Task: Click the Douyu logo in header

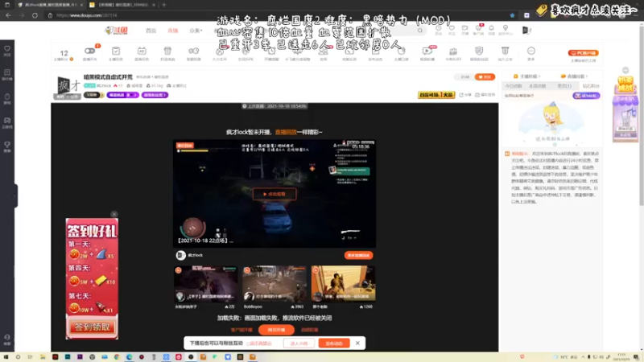Action: point(117,31)
